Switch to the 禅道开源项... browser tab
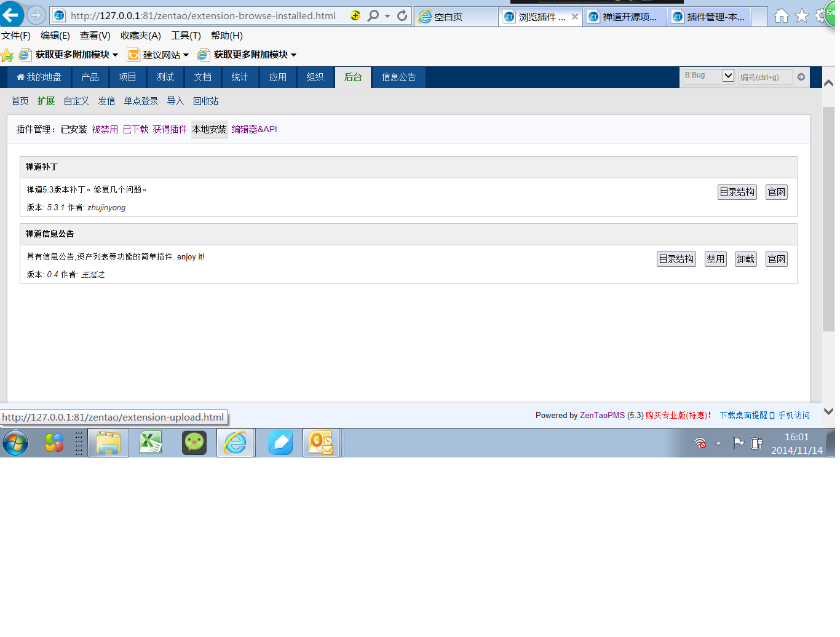Image resolution: width=840 pixels, height=637 pixels. [x=625, y=17]
